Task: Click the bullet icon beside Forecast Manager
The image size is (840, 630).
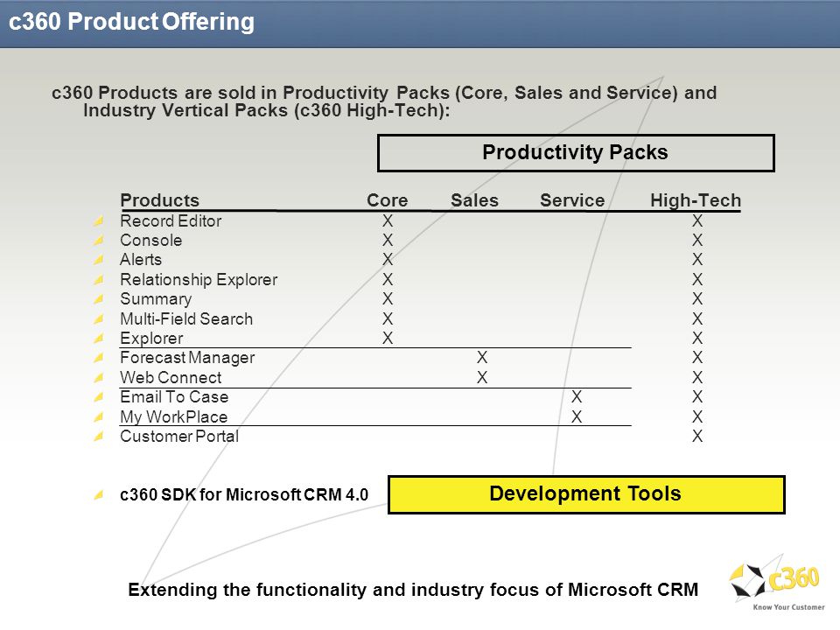Action: [x=99, y=358]
